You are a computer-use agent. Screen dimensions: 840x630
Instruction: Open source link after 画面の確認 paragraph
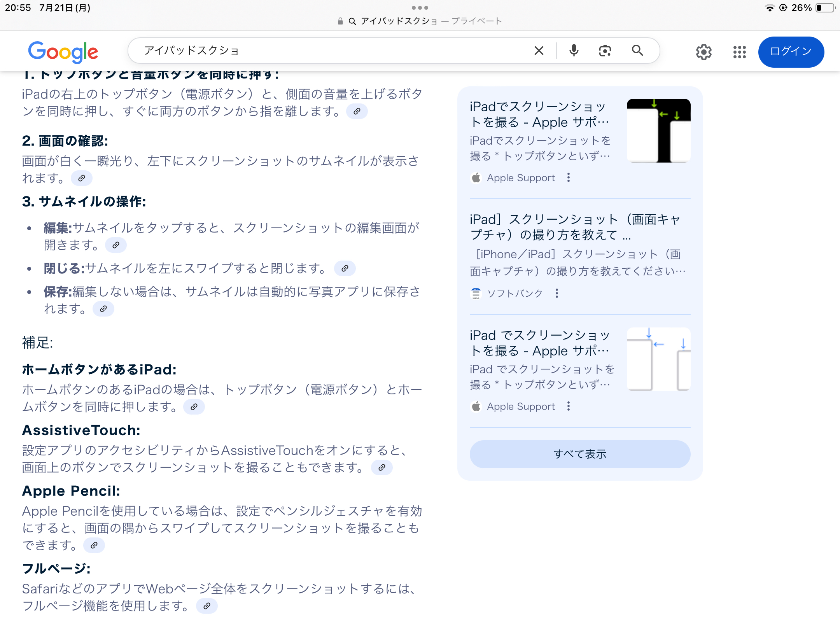pyautogui.click(x=81, y=178)
